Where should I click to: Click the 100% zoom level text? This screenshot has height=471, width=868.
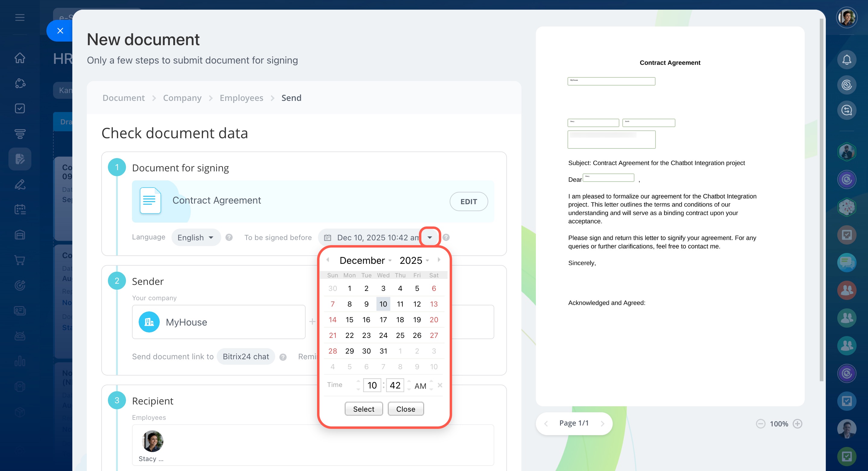(779, 424)
